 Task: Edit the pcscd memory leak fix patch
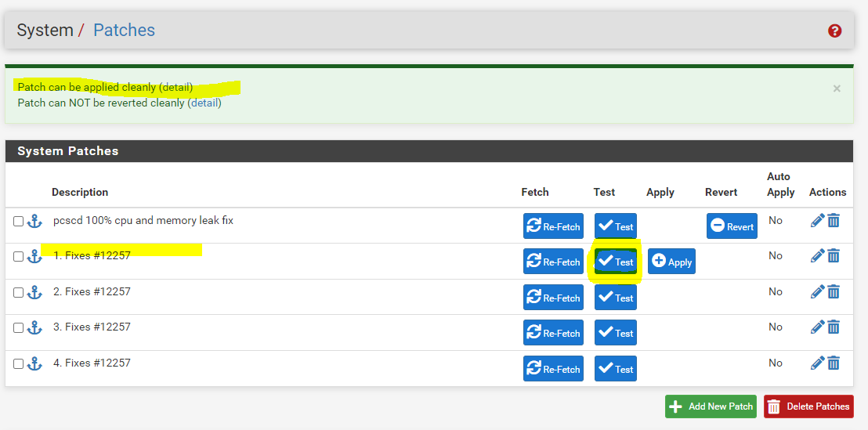817,221
